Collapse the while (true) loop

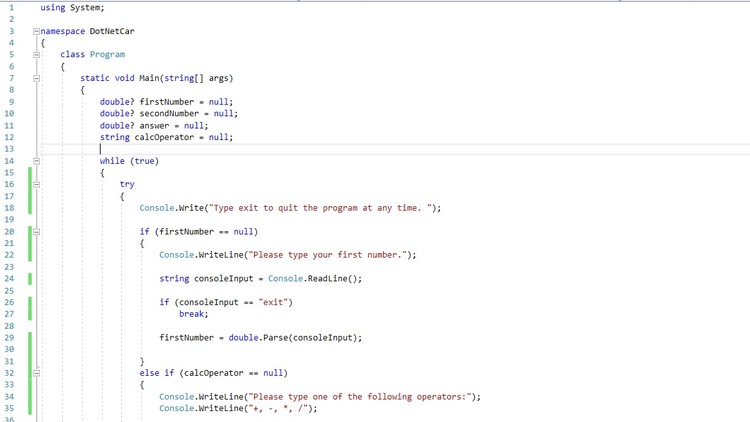(36, 161)
